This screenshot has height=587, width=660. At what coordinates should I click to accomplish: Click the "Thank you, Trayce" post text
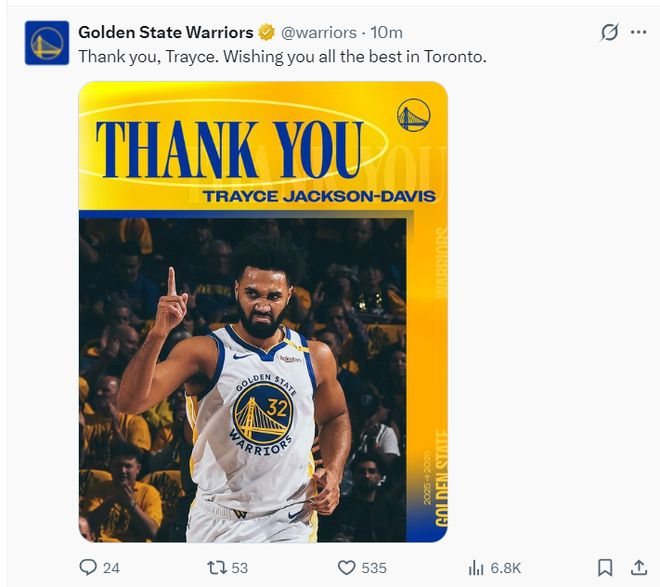pyautogui.click(x=282, y=56)
